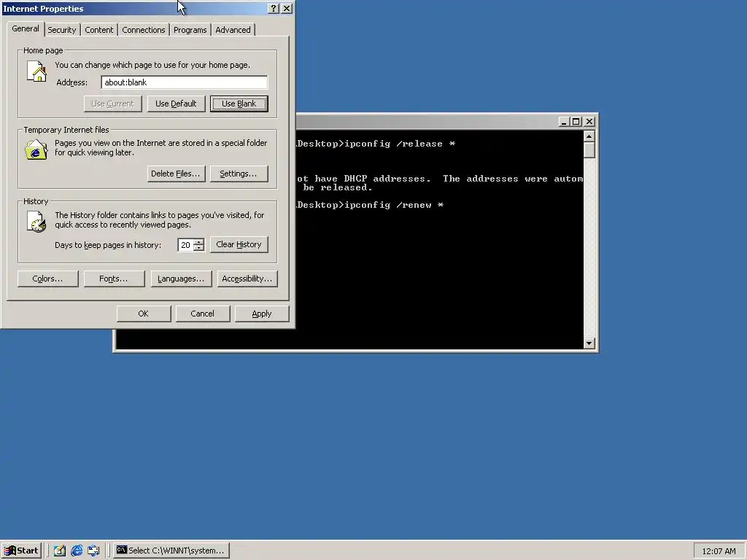Click Clear History button
Viewport: 747px width, 560px height.
click(239, 244)
